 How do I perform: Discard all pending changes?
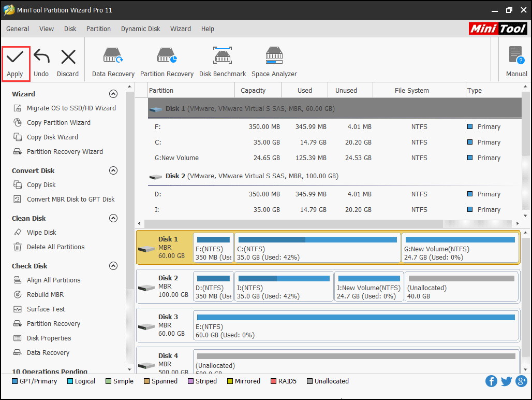68,64
